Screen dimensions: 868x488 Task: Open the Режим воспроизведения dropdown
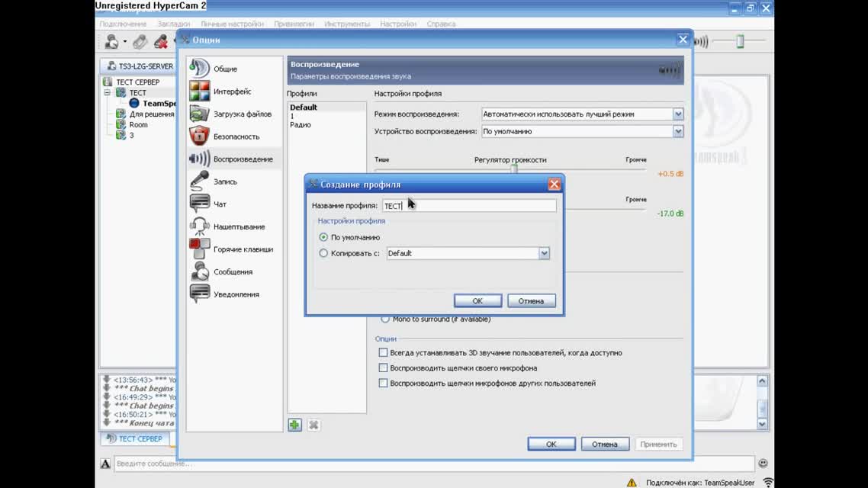678,114
